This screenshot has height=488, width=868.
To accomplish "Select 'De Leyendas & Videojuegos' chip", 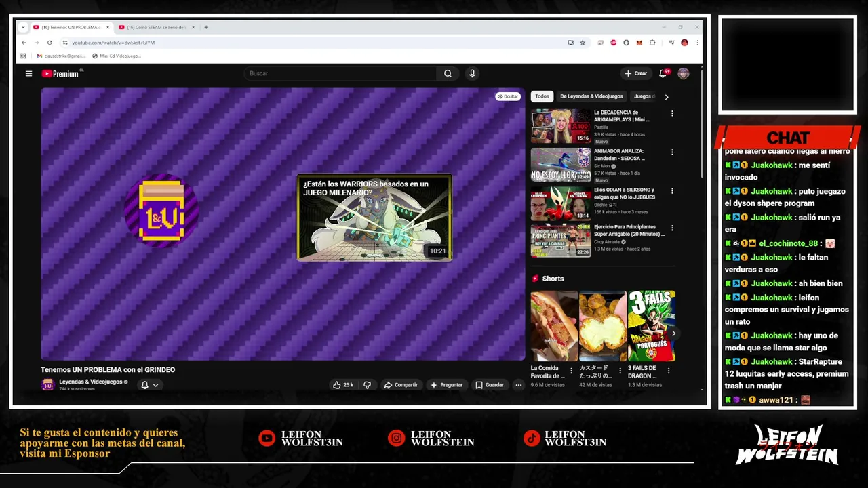I will tap(591, 96).
